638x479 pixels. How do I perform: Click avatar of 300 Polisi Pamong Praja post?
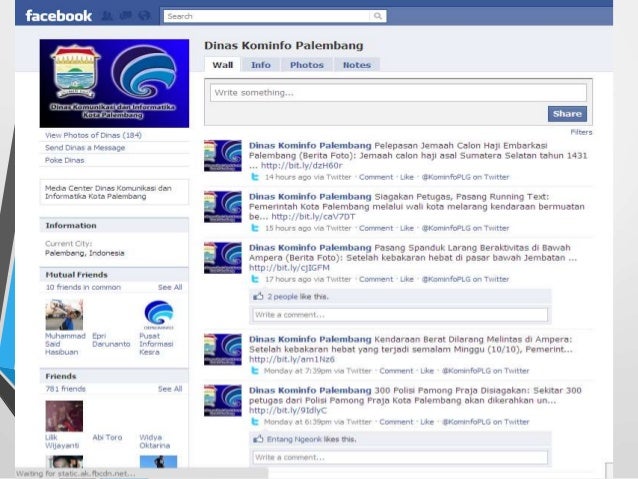(223, 400)
